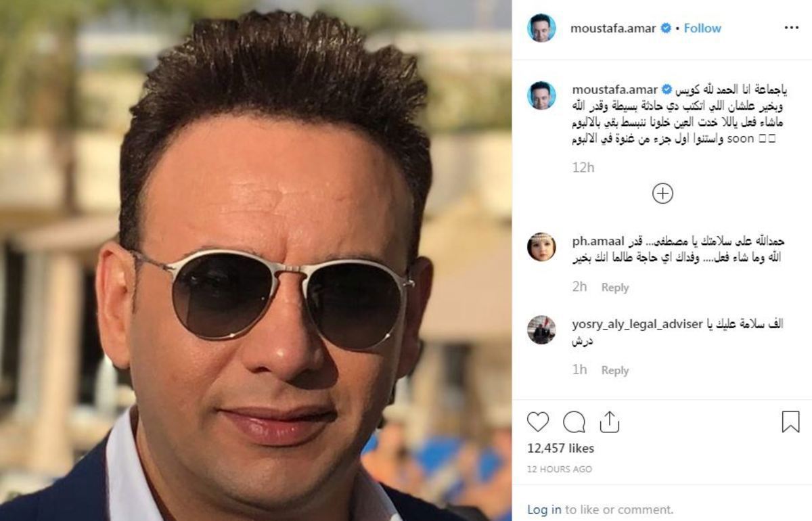The height and width of the screenshot is (521, 812).
Task: Reply to ph.amaal's comment
Action: coord(615,288)
